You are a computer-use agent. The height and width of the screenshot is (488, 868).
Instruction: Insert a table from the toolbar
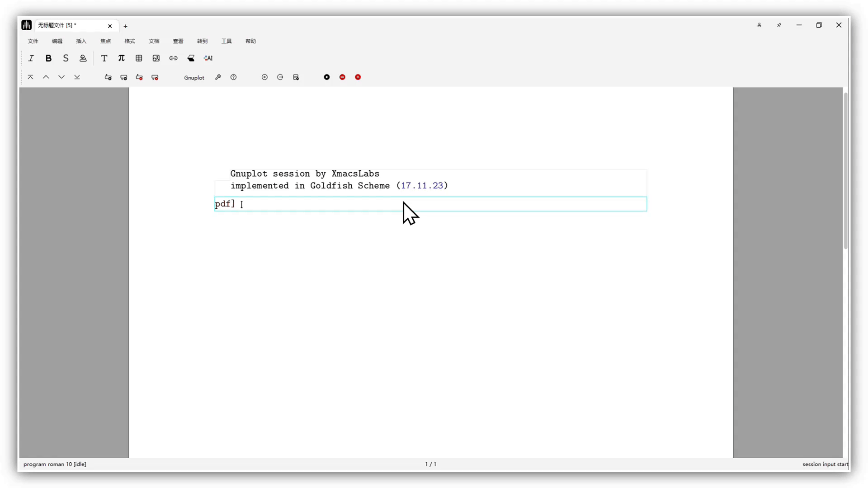139,58
